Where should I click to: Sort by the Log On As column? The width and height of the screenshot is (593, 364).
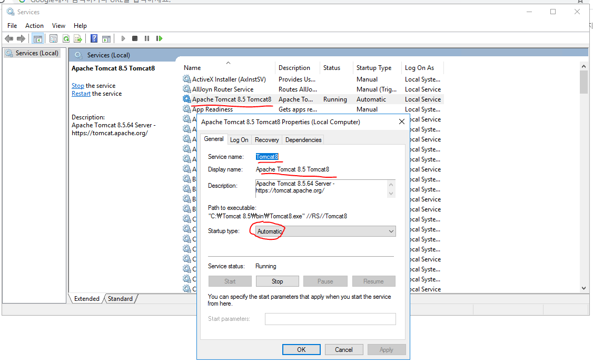422,67
